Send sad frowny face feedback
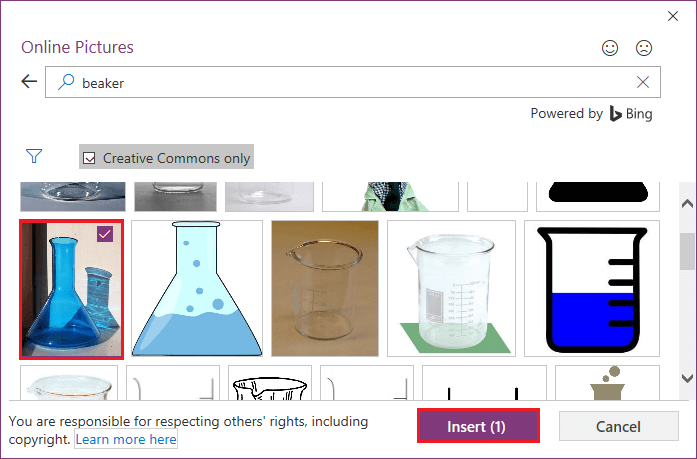 644,48
